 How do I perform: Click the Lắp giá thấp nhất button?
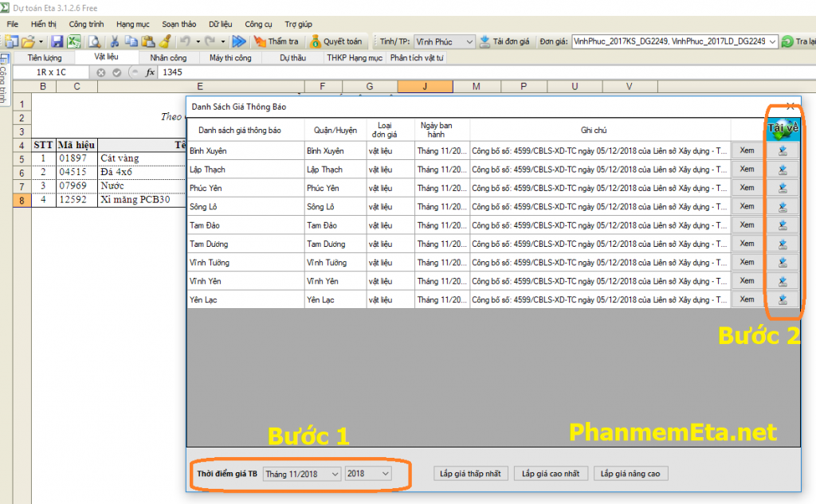pos(470,474)
